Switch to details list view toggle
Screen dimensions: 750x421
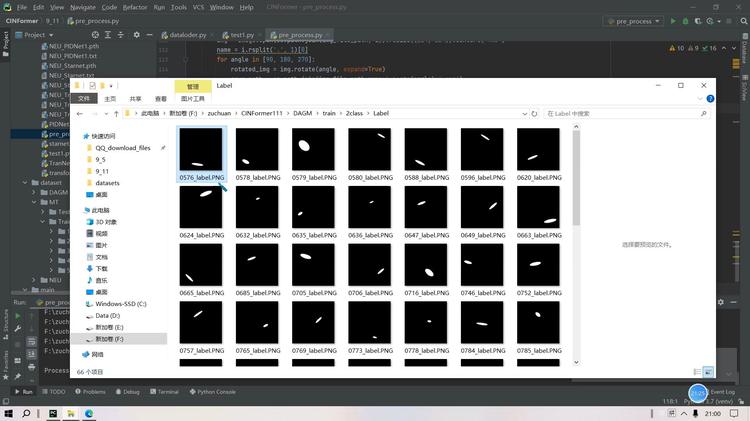(x=697, y=372)
